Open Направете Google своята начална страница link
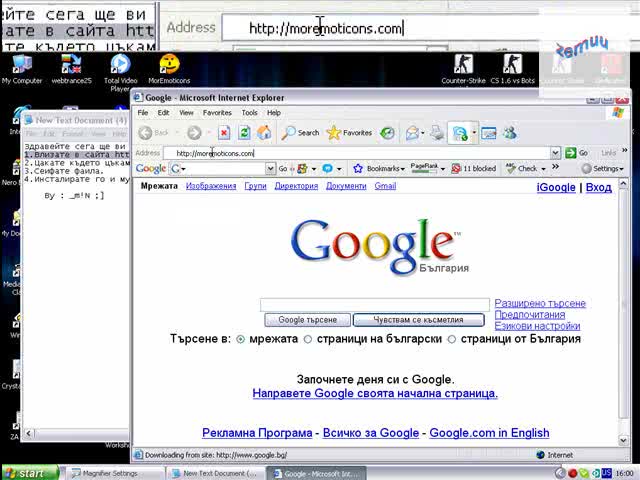The height and width of the screenshot is (480, 640). 375,393
